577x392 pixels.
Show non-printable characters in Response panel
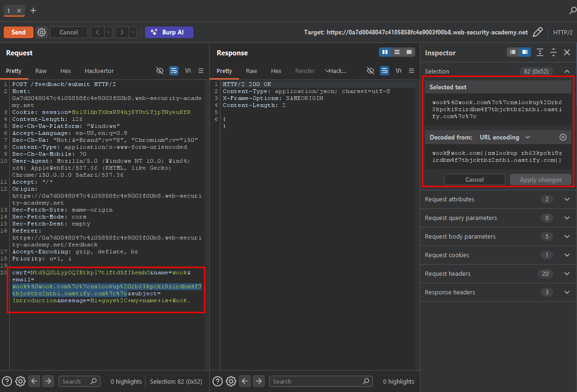pyautogui.click(x=398, y=71)
